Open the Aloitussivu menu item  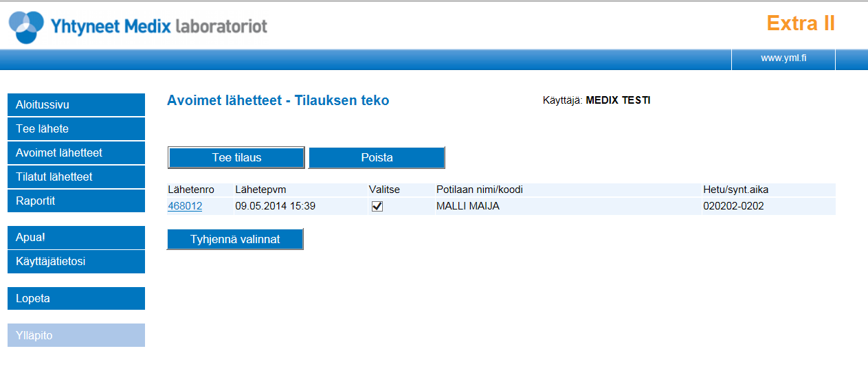coord(76,105)
